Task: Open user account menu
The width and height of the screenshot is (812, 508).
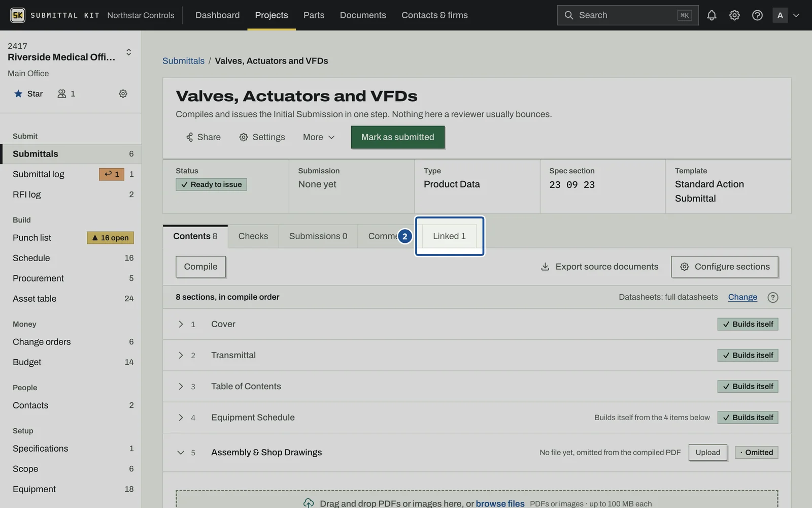Action: (786, 15)
